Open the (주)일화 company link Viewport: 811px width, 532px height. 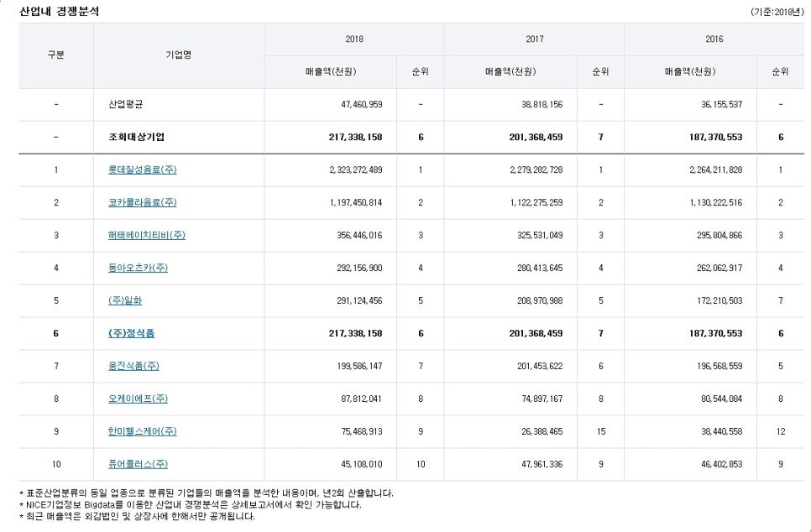[x=124, y=300]
